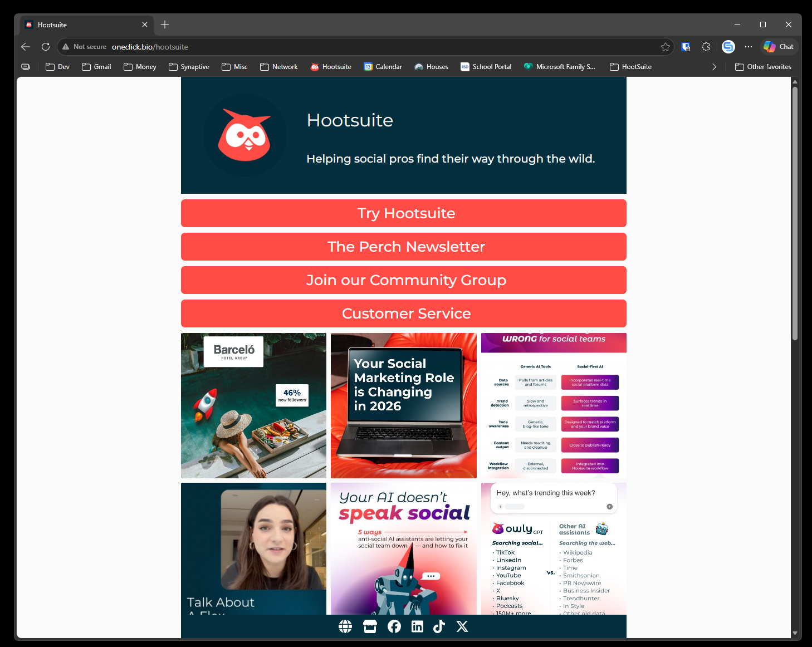Select the Hootsuite browser tab

coord(86,24)
